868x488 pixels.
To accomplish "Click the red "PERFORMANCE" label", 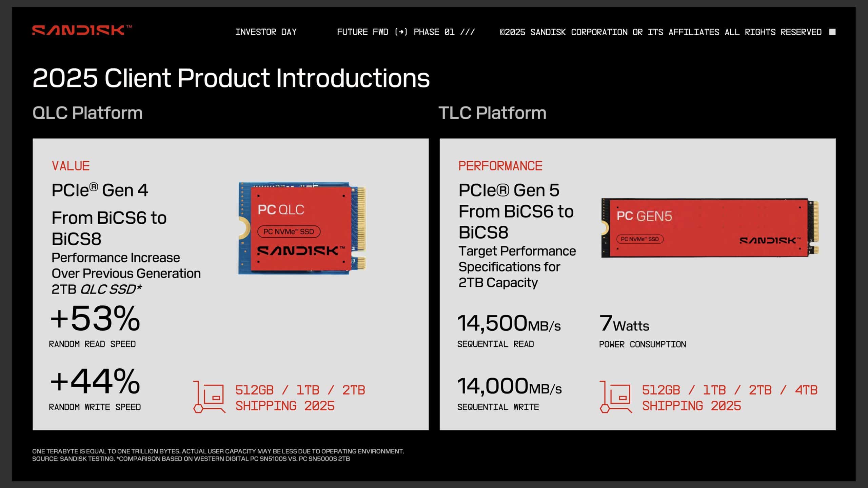I will [x=500, y=166].
